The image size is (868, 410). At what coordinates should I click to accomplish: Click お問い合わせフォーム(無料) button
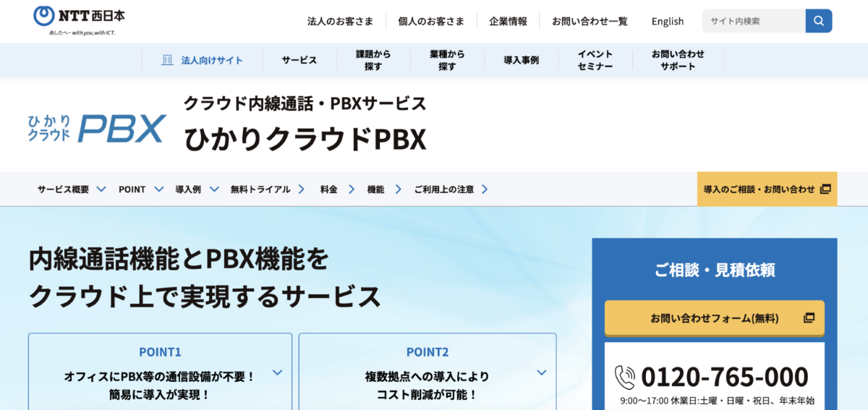[x=715, y=318]
